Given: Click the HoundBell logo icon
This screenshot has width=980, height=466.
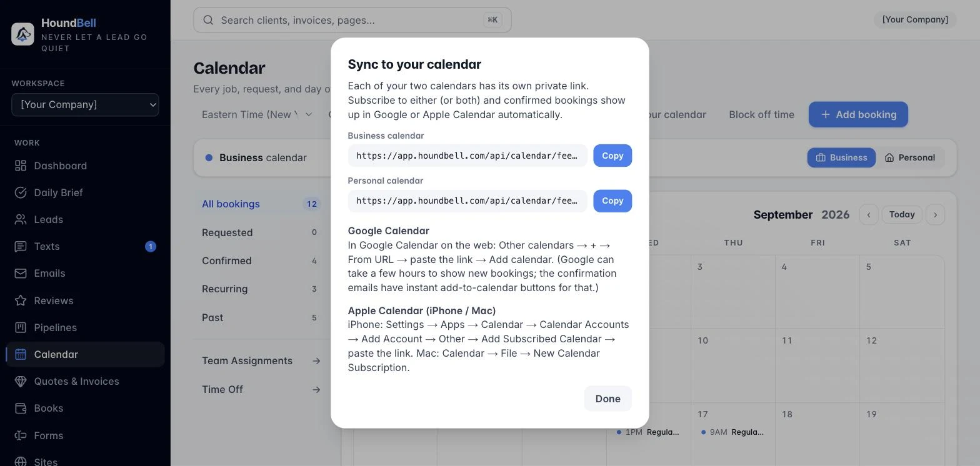Looking at the screenshot, I should [x=22, y=34].
